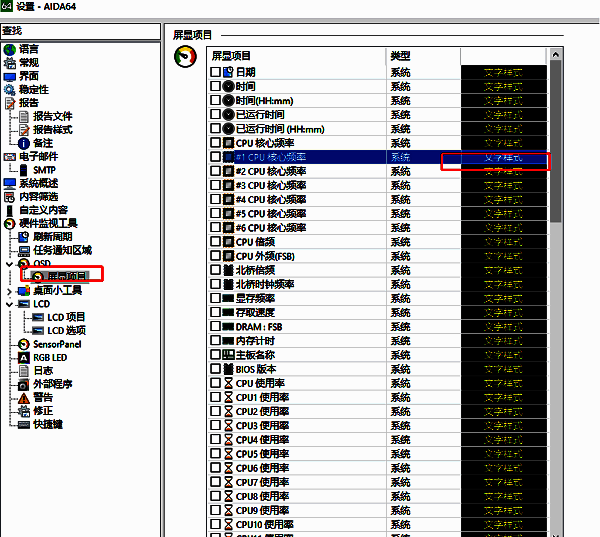The image size is (600, 537).
Task: Click the SensorPanel icon in sidebar
Action: (24, 344)
